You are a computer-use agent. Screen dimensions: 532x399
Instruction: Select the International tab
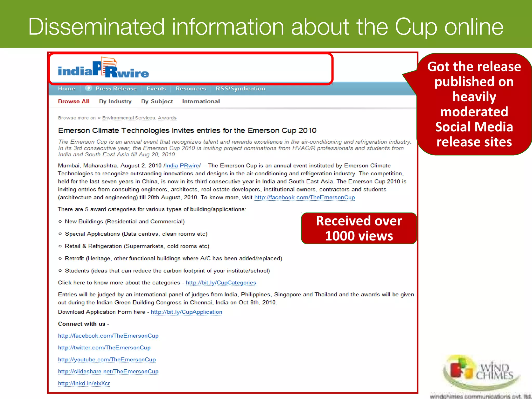click(201, 102)
